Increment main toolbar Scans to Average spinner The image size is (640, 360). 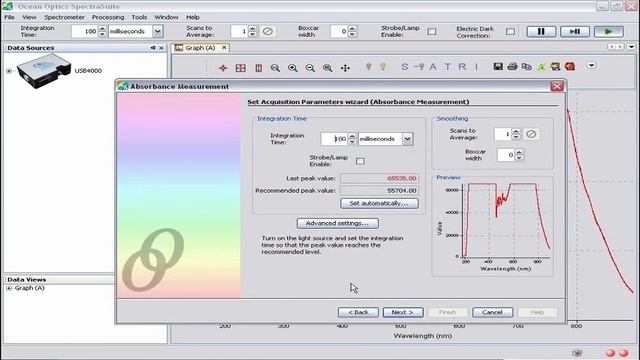pyautogui.click(x=252, y=29)
